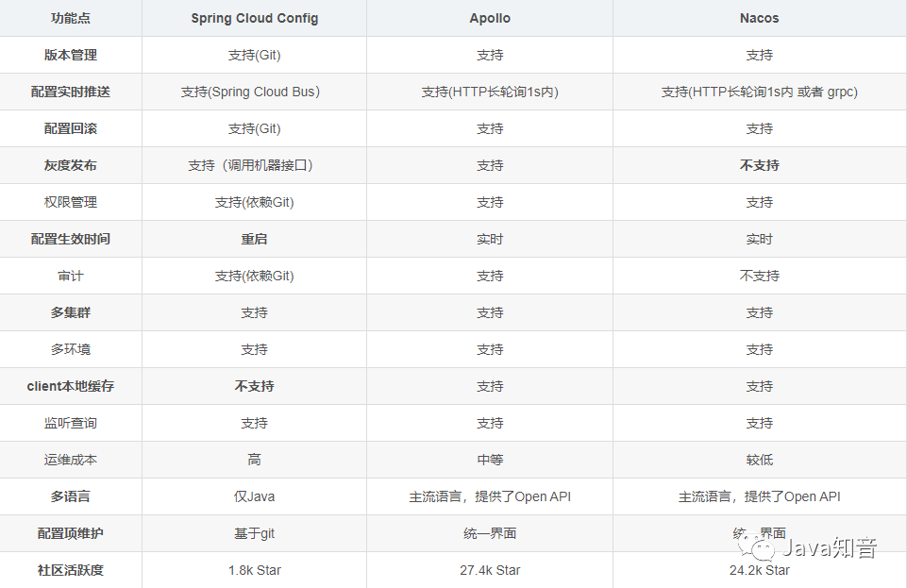This screenshot has width=907, height=588.
Task: Click Apollo 支持 cell in 配置回滚 row
Action: pyautogui.click(x=490, y=128)
